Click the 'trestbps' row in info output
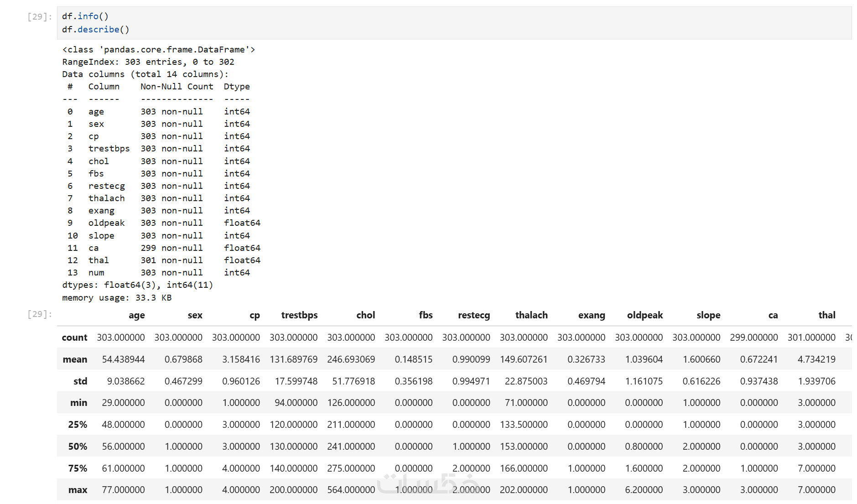 158,149
